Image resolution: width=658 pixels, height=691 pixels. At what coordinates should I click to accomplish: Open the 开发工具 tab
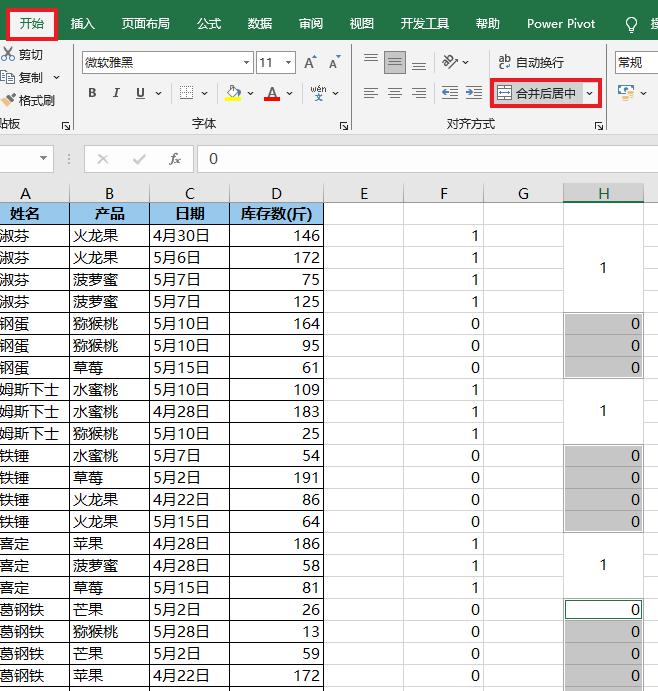click(425, 23)
